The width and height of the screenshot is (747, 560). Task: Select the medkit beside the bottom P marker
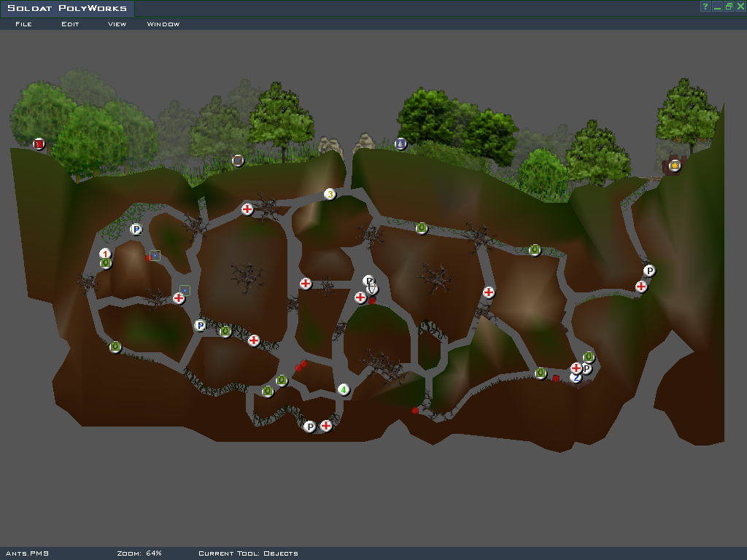point(326,426)
